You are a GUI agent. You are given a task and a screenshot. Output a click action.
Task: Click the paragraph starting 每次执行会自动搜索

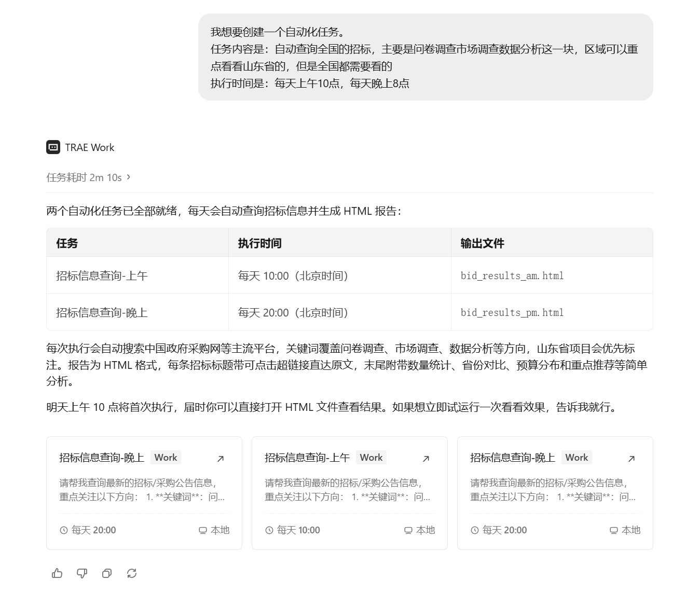click(347, 365)
